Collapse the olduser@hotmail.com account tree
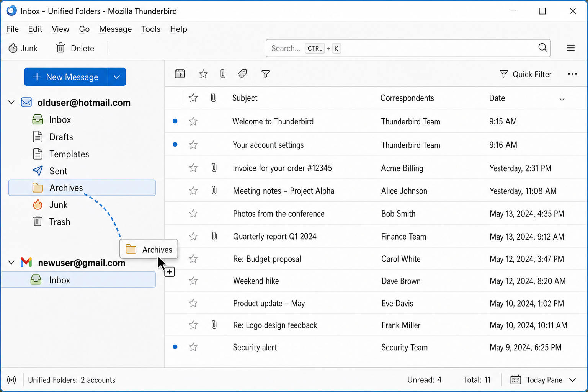This screenshot has height=392, width=588. click(11, 102)
